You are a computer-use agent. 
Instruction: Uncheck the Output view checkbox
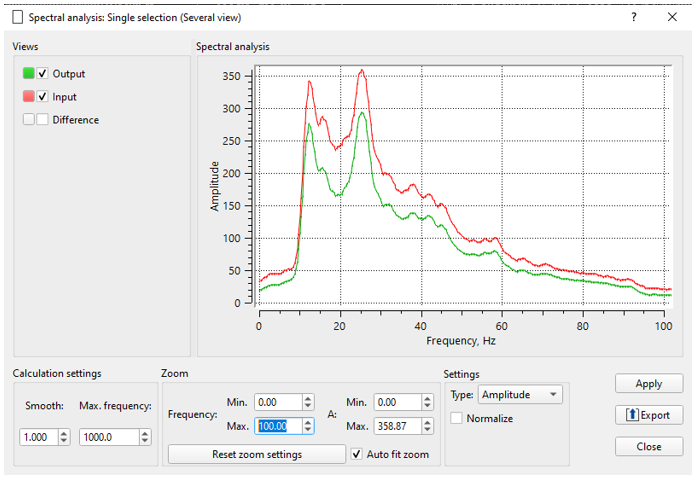43,73
